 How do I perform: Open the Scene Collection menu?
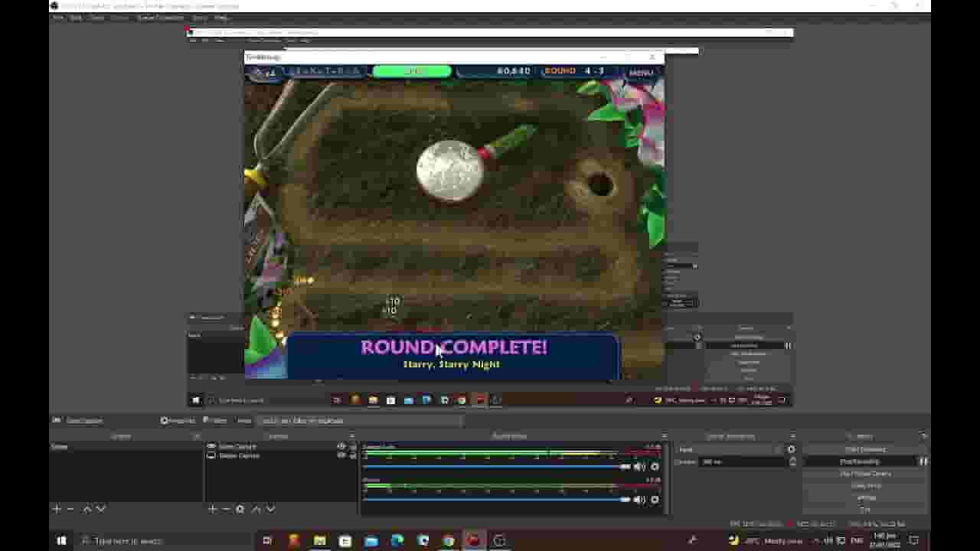tap(160, 18)
